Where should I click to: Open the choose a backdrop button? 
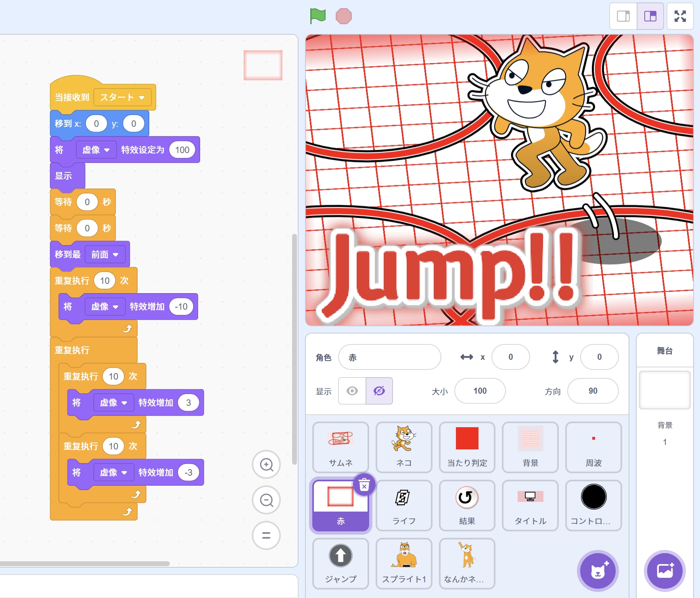(664, 571)
